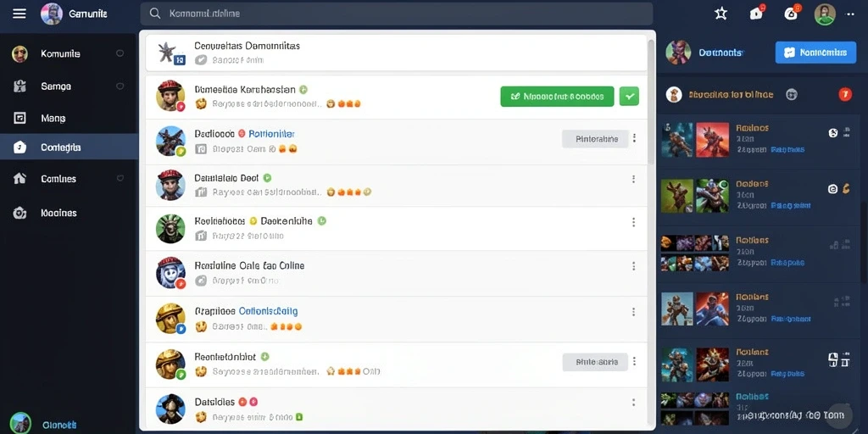Click the green button in first friend row

tap(557, 97)
